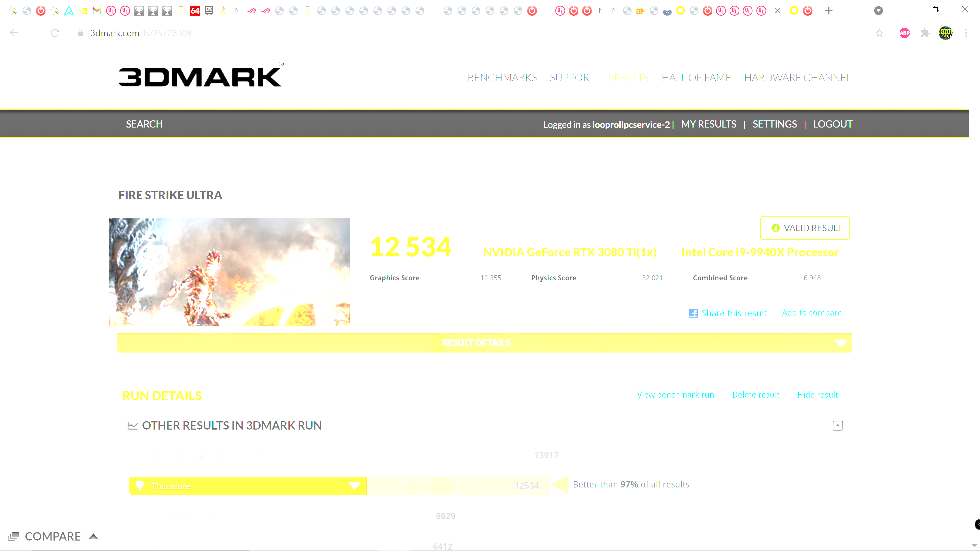Open MY RESULTS
Screen dimensions: 980x551
709,124
